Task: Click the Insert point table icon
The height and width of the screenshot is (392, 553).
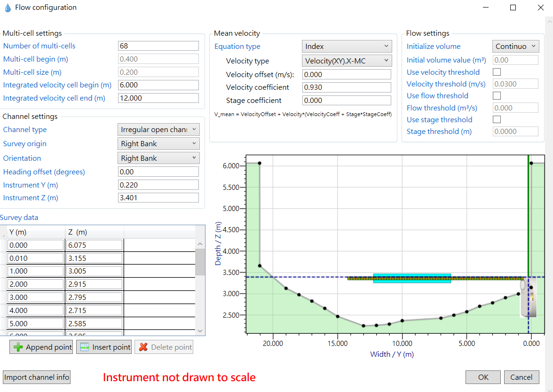Action: click(x=85, y=347)
